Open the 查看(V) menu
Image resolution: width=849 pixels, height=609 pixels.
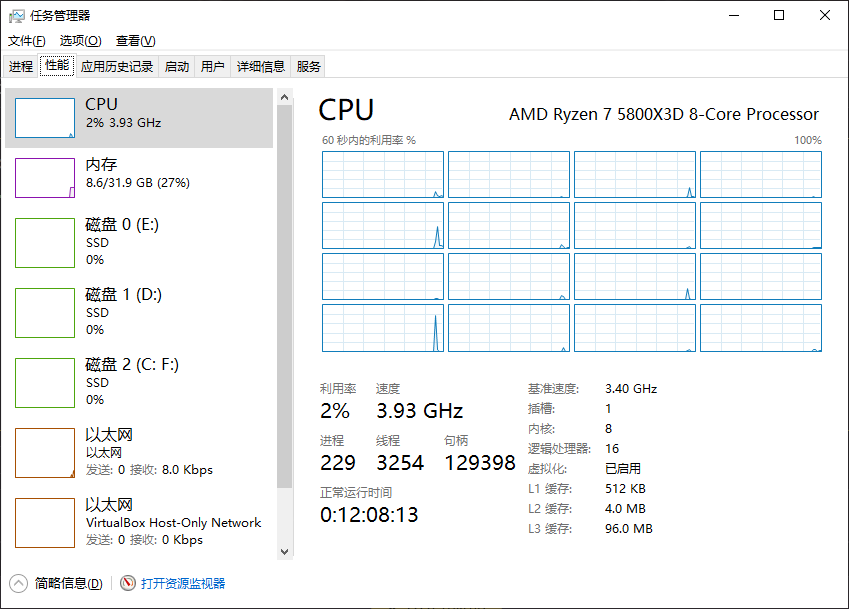pos(135,41)
